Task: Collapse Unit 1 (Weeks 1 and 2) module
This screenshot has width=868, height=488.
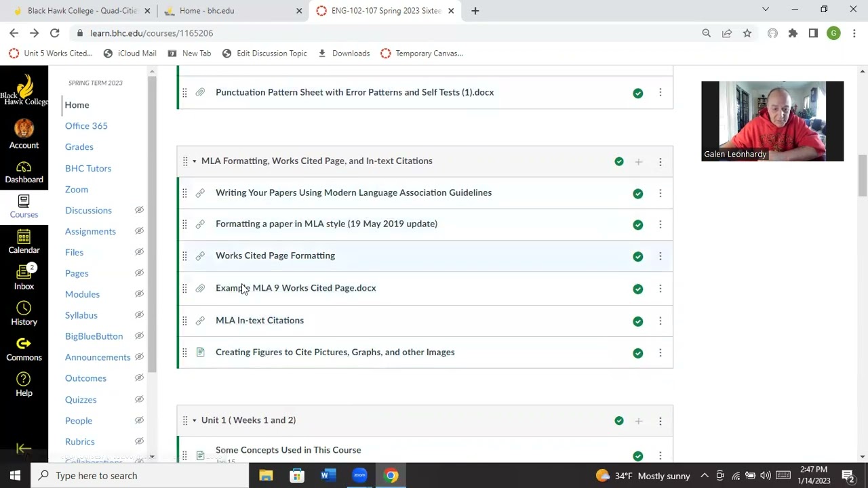Action: pyautogui.click(x=194, y=420)
